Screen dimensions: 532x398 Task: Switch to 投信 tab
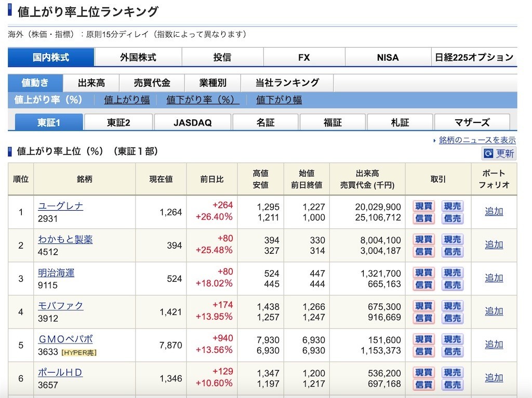(x=222, y=57)
